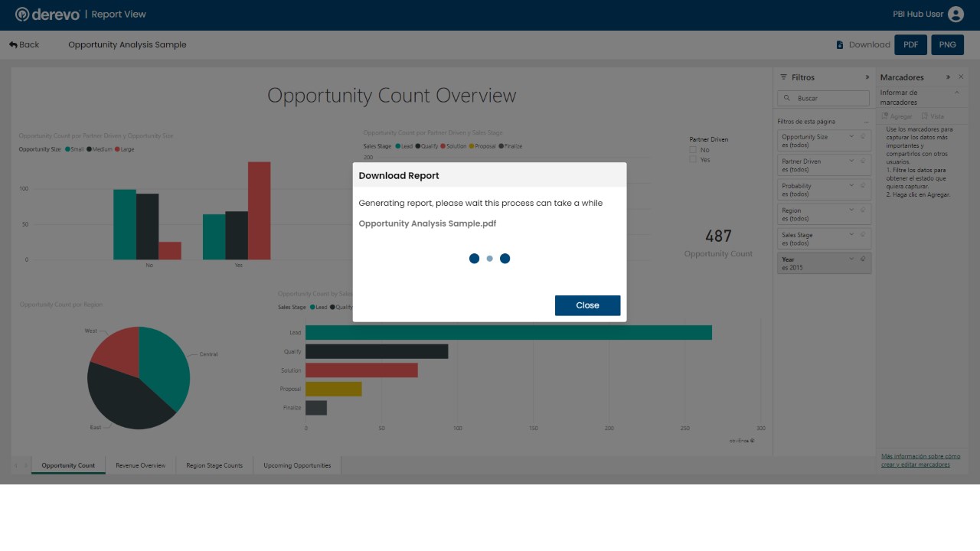
Task: Click the Opportunity Analysis Sample title text
Action: (127, 44)
